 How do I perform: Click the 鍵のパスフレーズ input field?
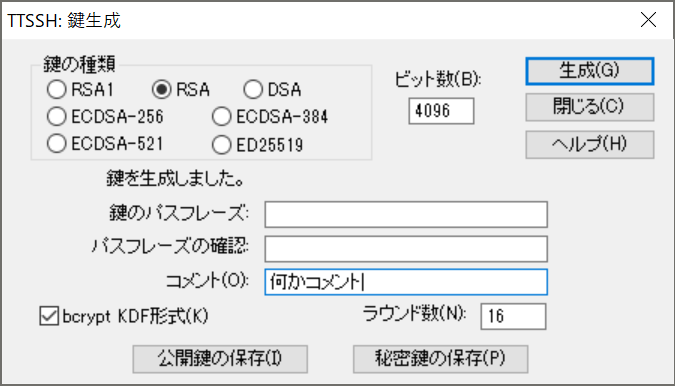click(406, 214)
